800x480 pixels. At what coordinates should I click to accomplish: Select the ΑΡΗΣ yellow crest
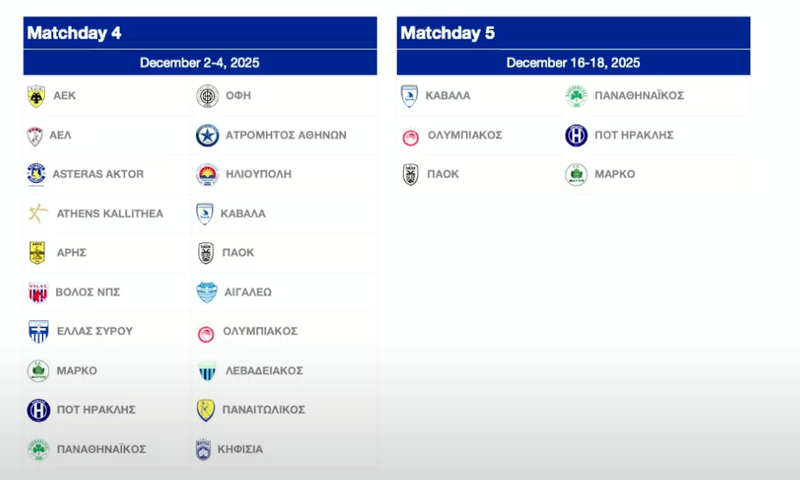pyautogui.click(x=37, y=253)
